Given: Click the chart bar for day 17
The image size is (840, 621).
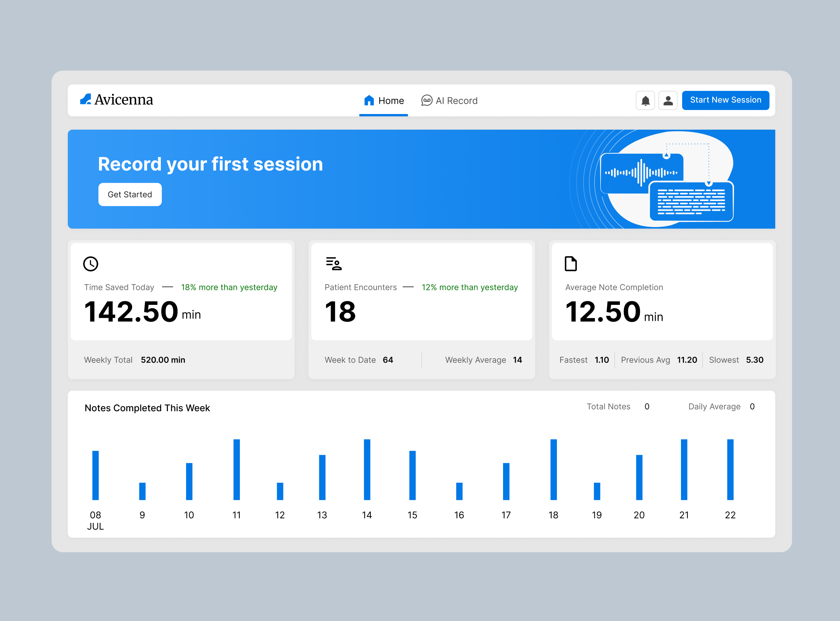Looking at the screenshot, I should tap(506, 481).
